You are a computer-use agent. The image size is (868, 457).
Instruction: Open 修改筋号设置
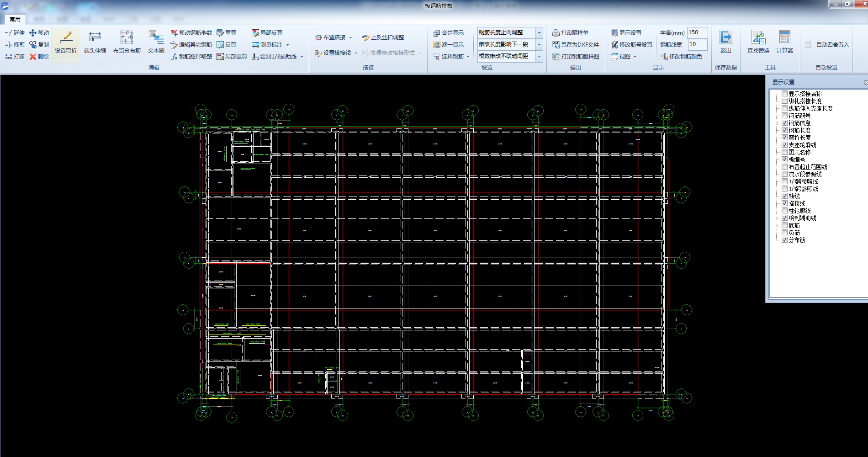coord(632,45)
